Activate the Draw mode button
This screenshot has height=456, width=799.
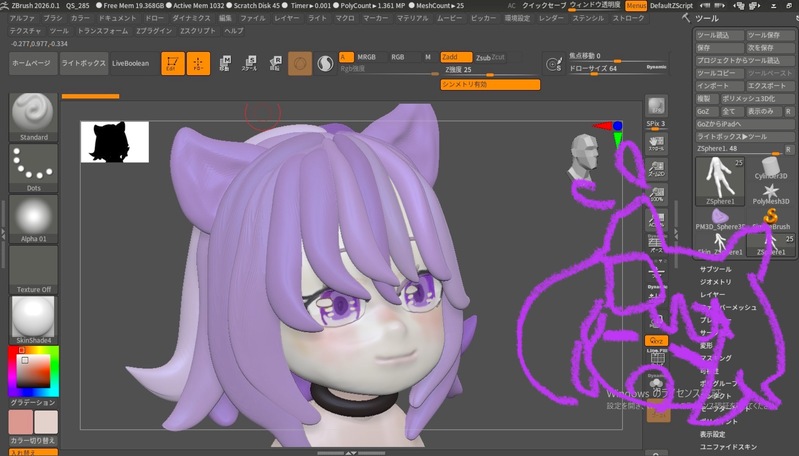(198, 64)
